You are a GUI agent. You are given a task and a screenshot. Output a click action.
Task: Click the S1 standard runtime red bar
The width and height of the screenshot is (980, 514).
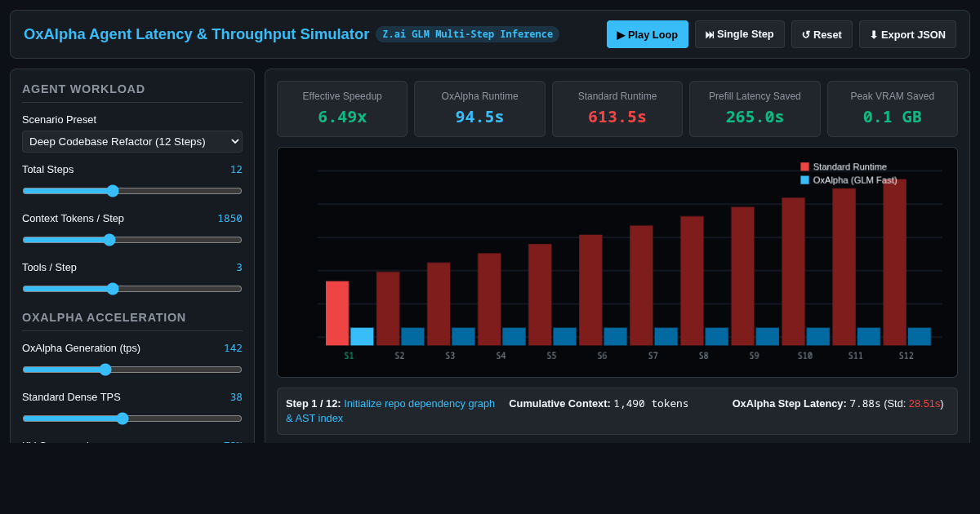pyautogui.click(x=337, y=313)
